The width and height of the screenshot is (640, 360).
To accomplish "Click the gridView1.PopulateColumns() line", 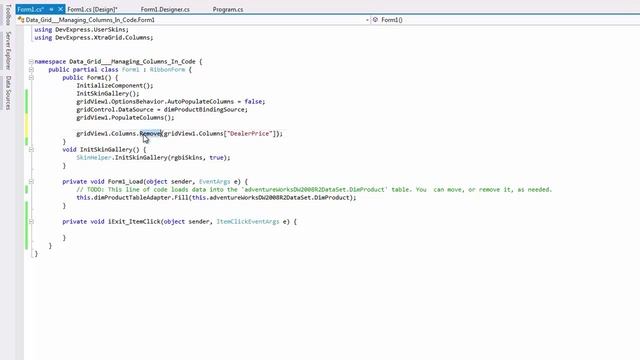I will 125,118.
